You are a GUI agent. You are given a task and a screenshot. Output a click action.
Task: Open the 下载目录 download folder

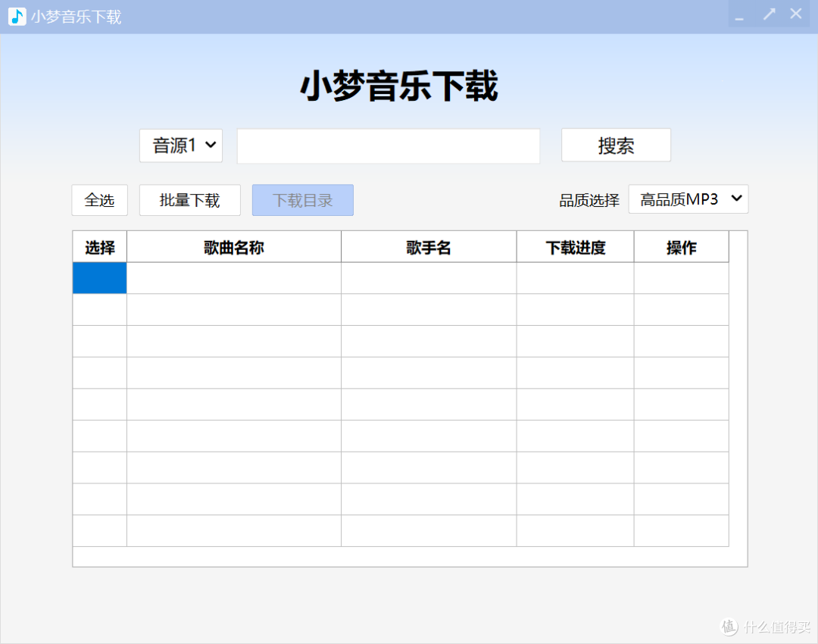[x=302, y=200]
